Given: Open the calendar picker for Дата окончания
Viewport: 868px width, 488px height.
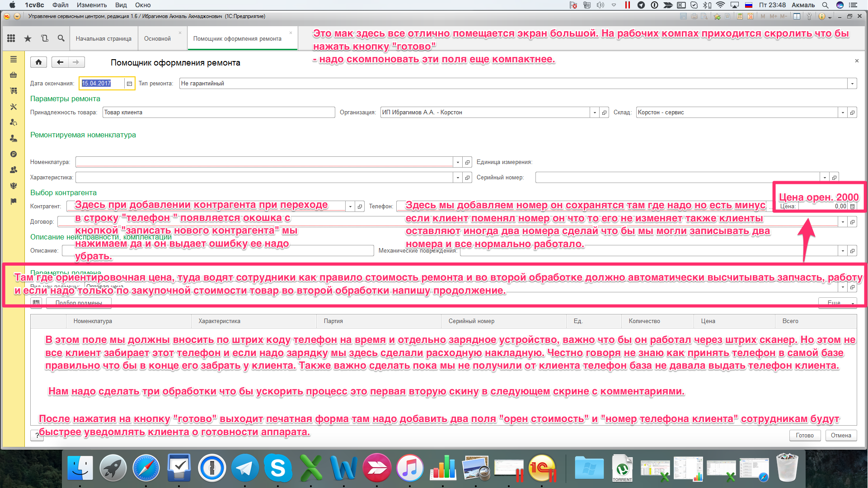Looking at the screenshot, I should click(129, 84).
